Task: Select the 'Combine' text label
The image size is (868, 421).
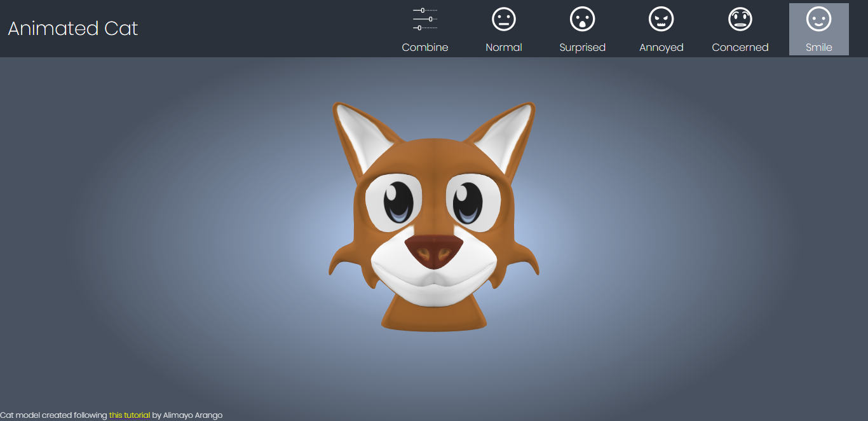Action: click(x=425, y=48)
